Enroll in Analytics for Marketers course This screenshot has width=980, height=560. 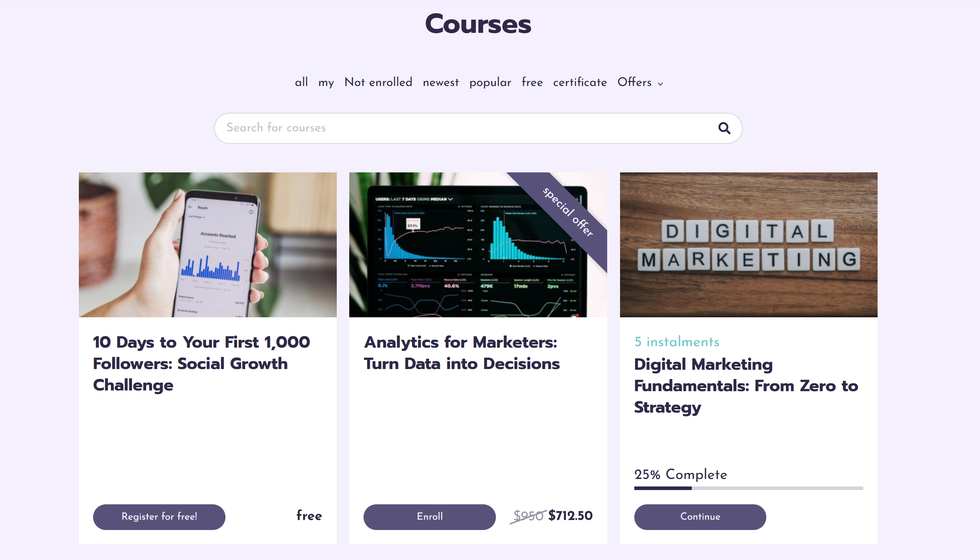[429, 516]
